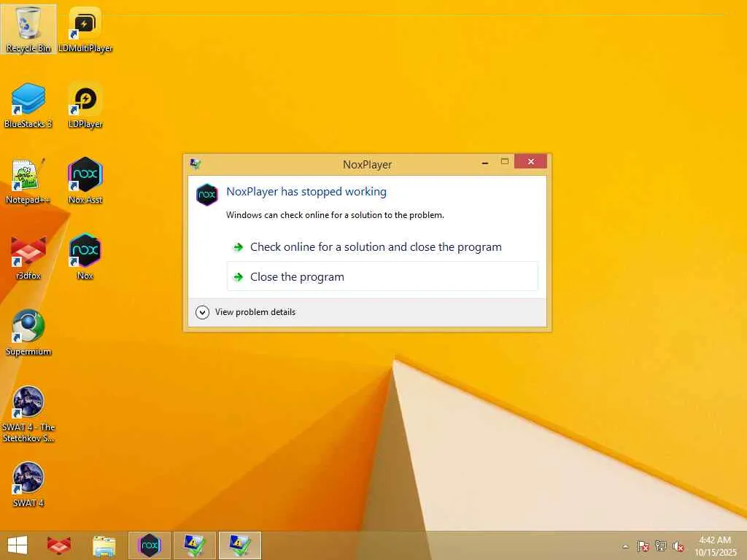Select the BlueStacks 3 desktop shortcut

28,105
